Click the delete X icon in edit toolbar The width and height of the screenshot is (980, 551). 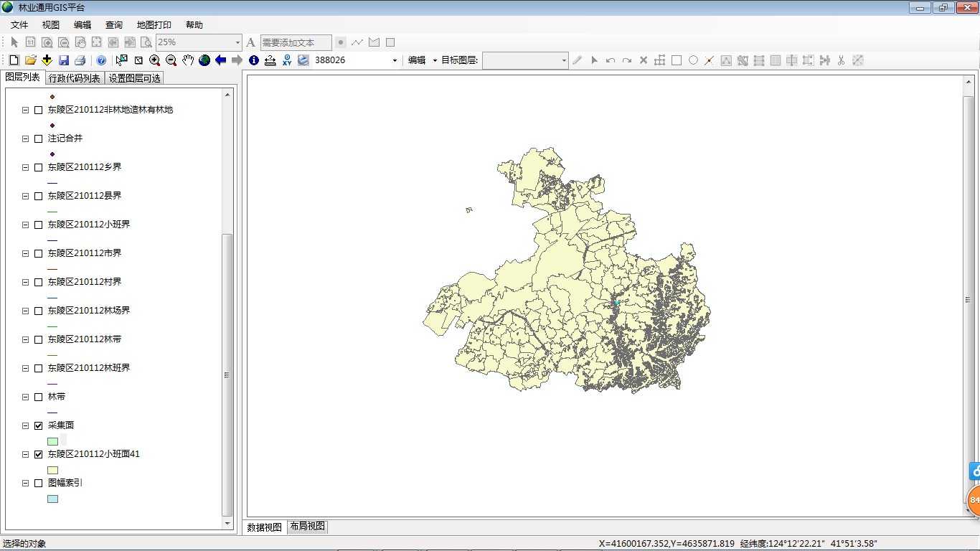644,60
